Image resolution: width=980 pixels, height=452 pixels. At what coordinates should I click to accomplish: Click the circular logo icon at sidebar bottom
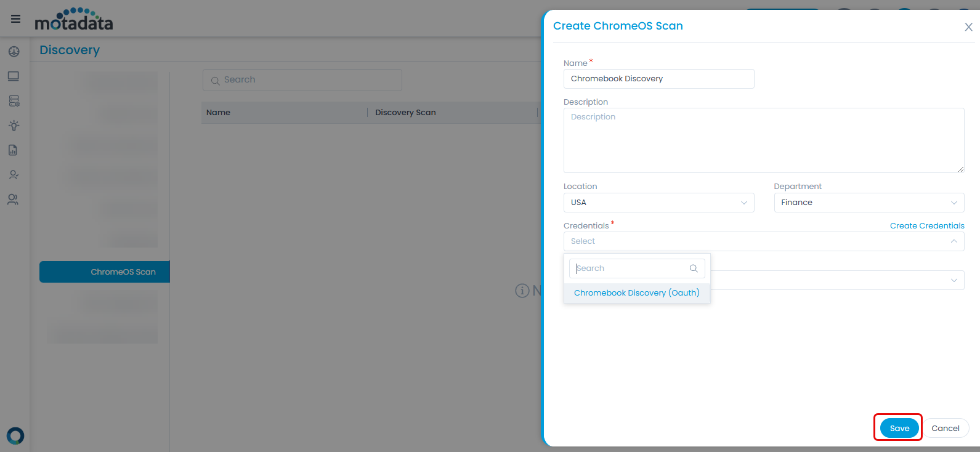tap(15, 436)
